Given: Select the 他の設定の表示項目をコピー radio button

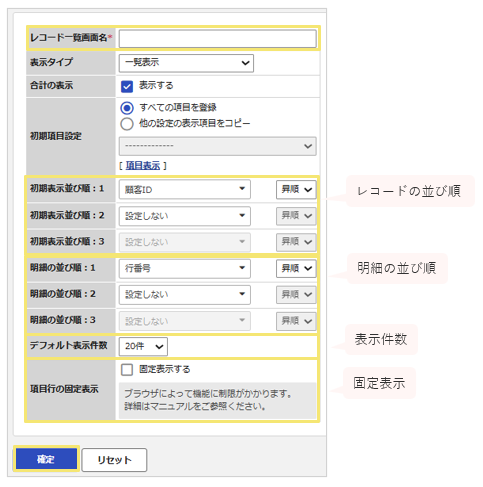Looking at the screenshot, I should coord(127,124).
